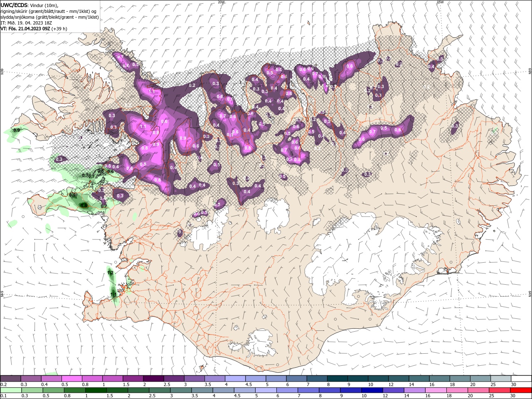
Task: Pick the lower row green swatch between 0.5 and 0.8
Action: coord(54,390)
